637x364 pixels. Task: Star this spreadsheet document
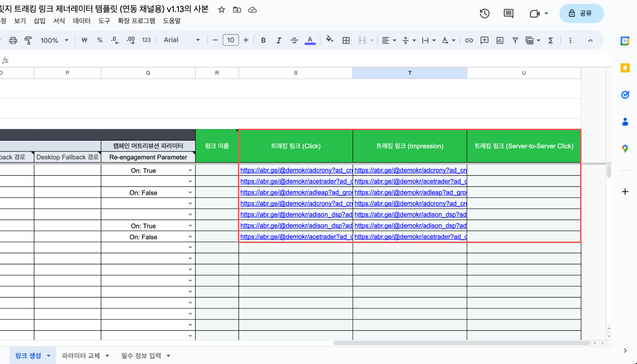coord(222,10)
